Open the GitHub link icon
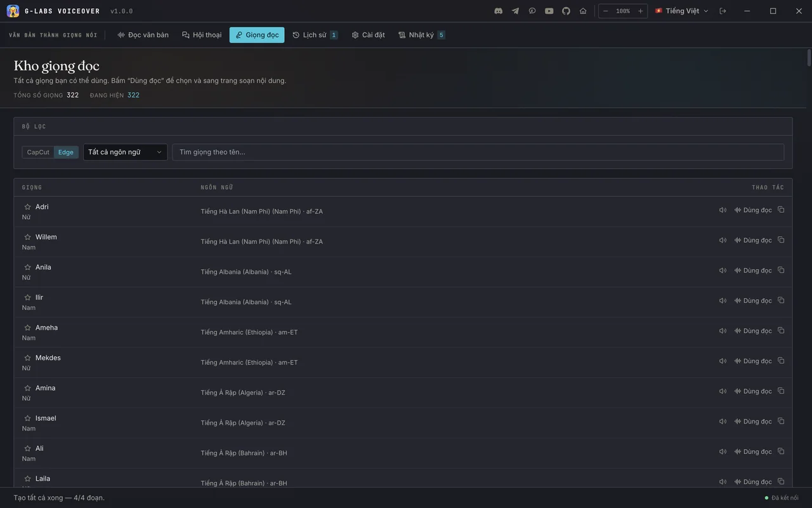 566,11
